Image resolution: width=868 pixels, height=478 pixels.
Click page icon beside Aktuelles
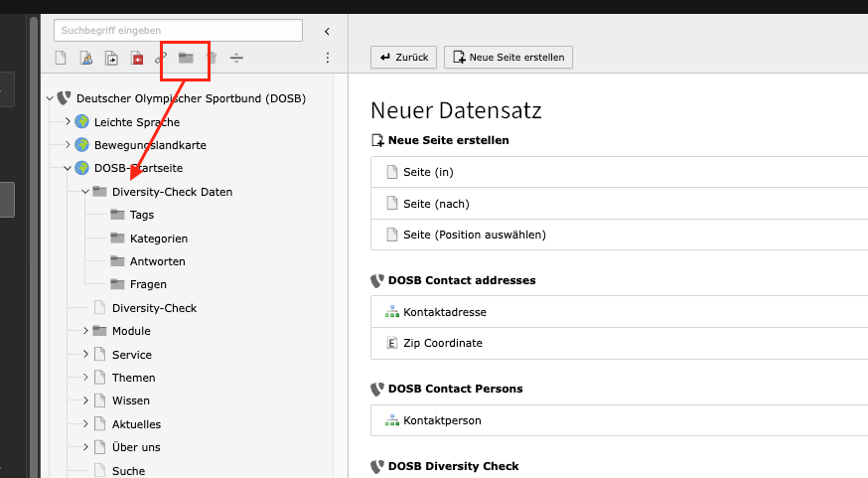99,423
